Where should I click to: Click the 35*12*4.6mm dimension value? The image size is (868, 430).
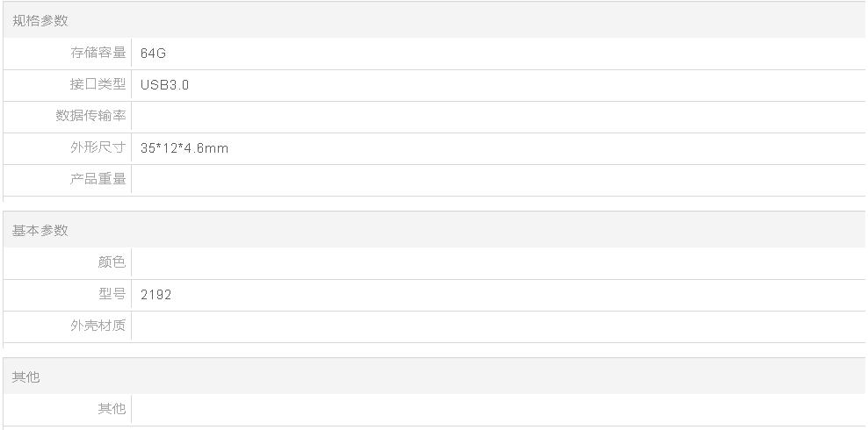[184, 148]
